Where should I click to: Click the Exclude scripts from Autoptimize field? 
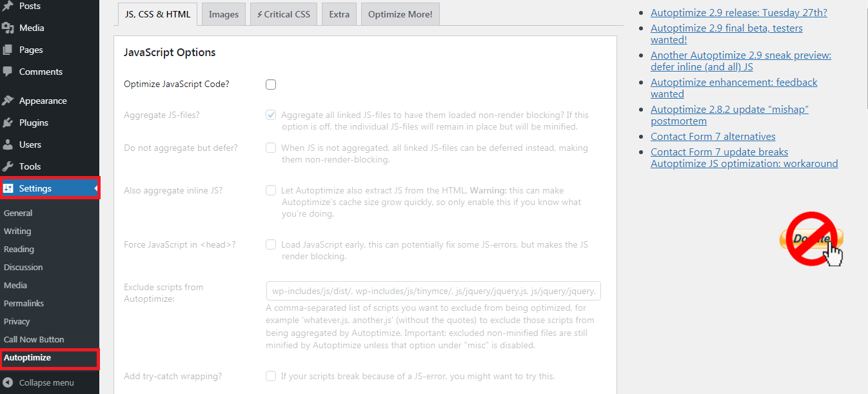click(x=433, y=291)
